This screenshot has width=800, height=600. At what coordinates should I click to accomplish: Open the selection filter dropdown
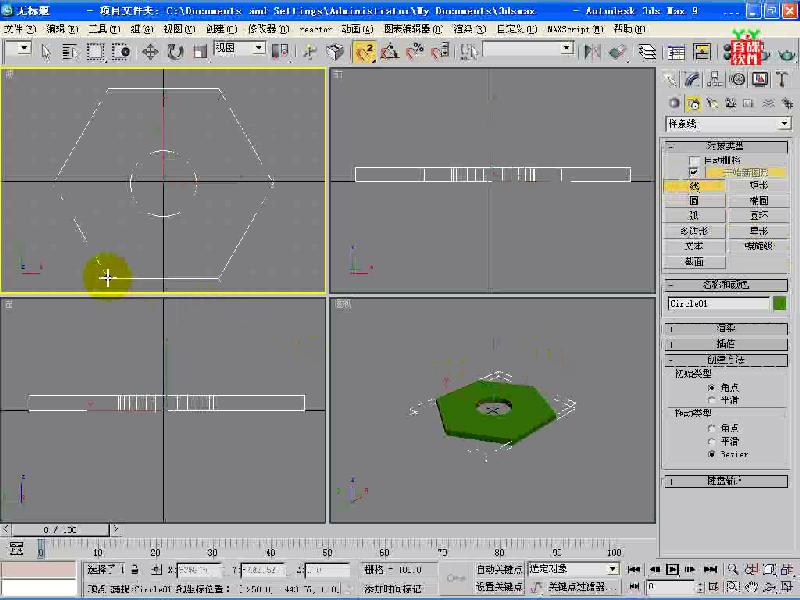tap(18, 49)
